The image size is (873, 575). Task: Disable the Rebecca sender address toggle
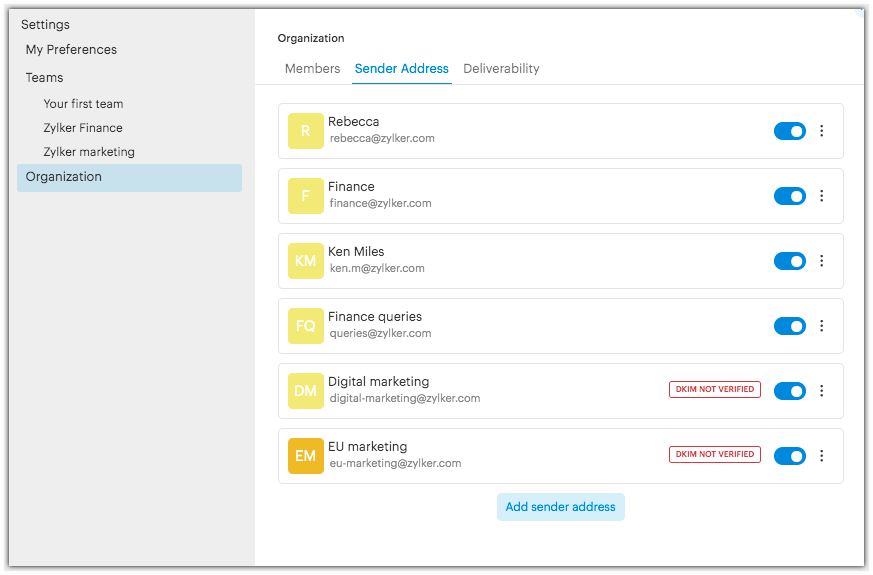(789, 131)
